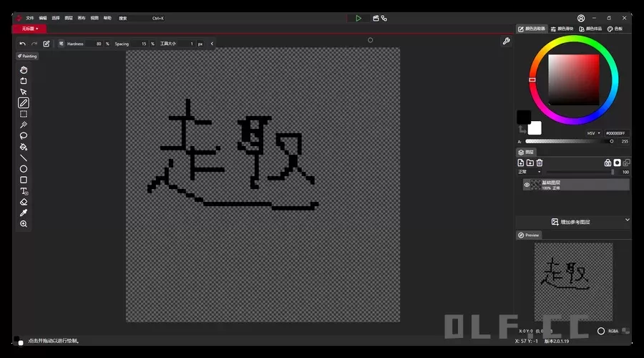Select the zoom magnifier tool

[24, 224]
